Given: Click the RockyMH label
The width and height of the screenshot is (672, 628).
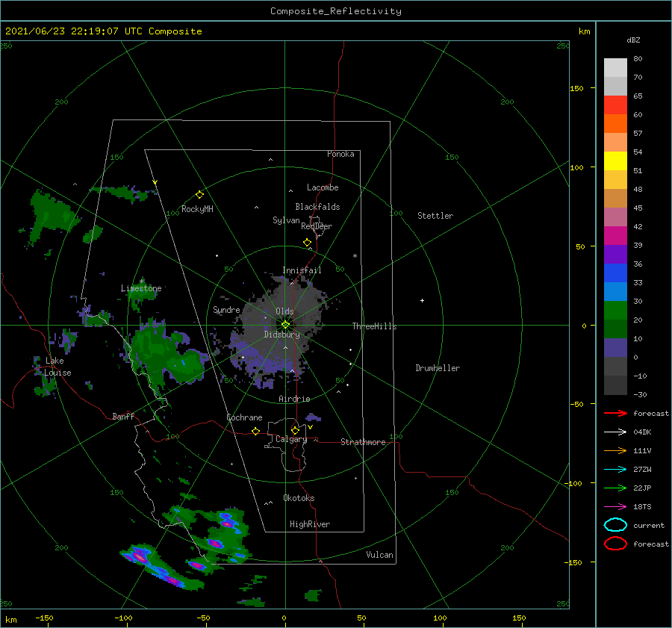Looking at the screenshot, I should [x=197, y=209].
